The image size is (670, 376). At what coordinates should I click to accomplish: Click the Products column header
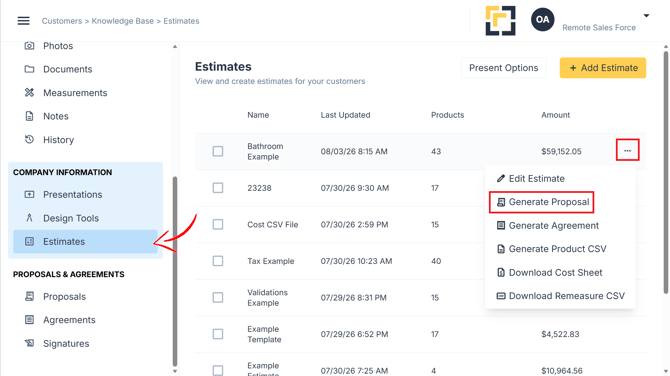coord(447,115)
